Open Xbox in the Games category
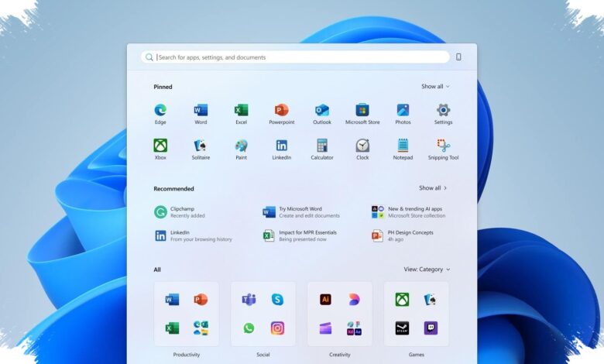This screenshot has height=364, width=604. coord(402,299)
